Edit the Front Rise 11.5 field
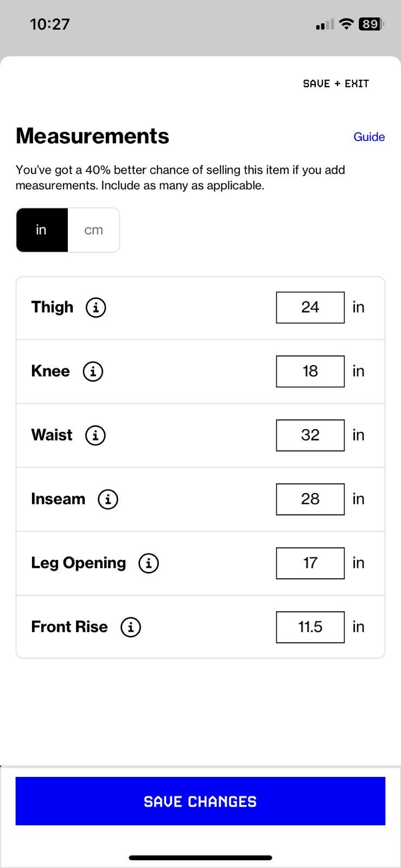The image size is (401, 868). point(310,627)
